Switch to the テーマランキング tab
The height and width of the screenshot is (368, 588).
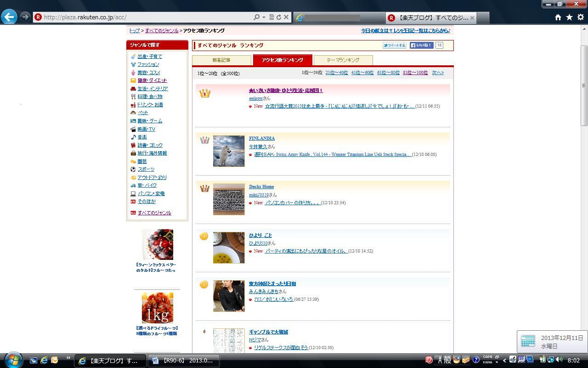(x=343, y=60)
